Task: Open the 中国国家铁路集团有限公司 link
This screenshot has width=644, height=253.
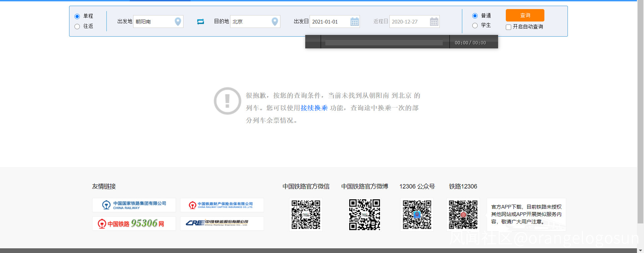Action: click(x=134, y=205)
